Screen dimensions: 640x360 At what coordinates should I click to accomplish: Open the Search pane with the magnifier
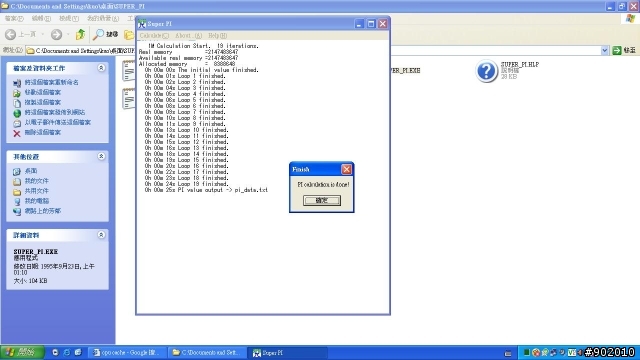(x=105, y=34)
